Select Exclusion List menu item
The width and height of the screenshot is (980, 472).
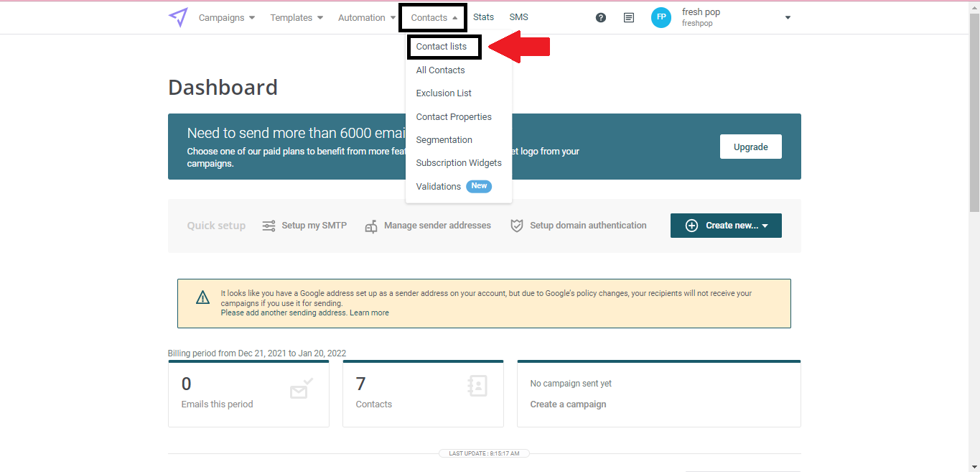444,93
